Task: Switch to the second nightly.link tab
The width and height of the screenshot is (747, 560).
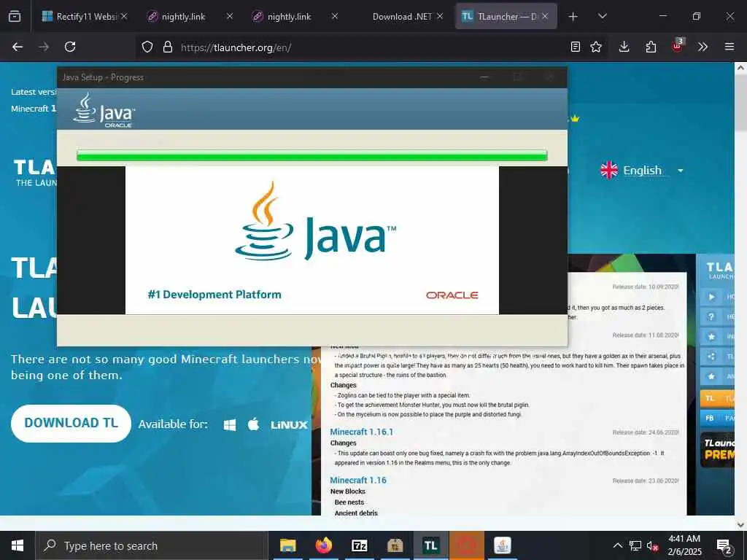Action: 295,16
